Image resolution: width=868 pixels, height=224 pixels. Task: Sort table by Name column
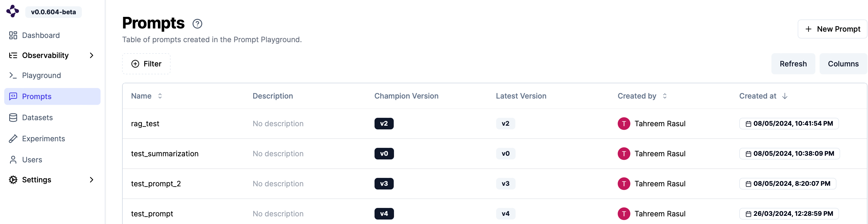click(x=160, y=96)
